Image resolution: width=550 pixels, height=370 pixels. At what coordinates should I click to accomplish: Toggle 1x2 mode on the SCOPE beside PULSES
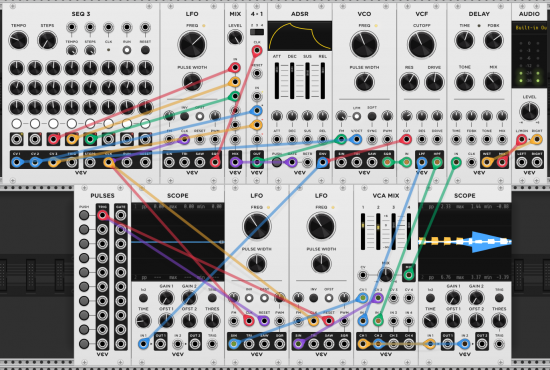click(x=143, y=298)
